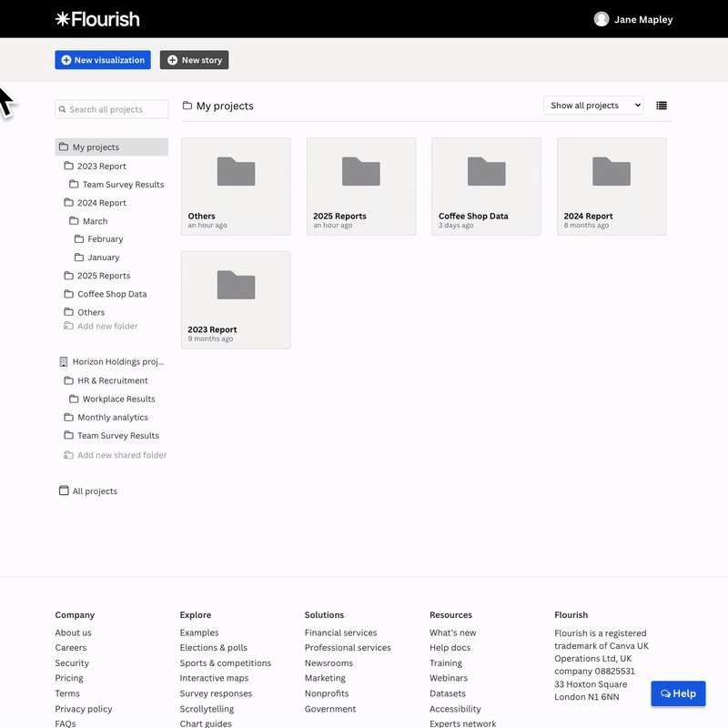The width and height of the screenshot is (728, 728).
Task: Click plus icon on New visualization button
Action: [x=66, y=60]
